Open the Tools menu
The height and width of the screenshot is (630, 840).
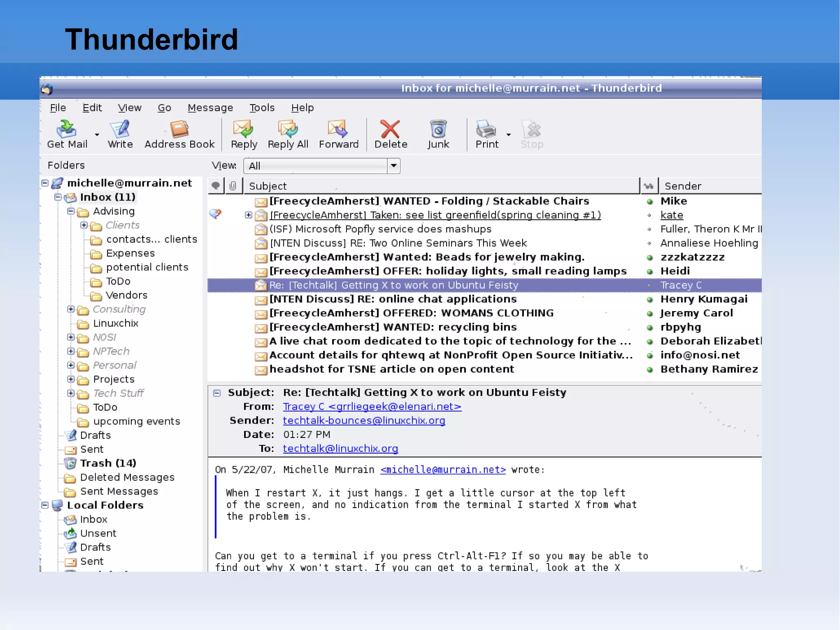[x=262, y=108]
